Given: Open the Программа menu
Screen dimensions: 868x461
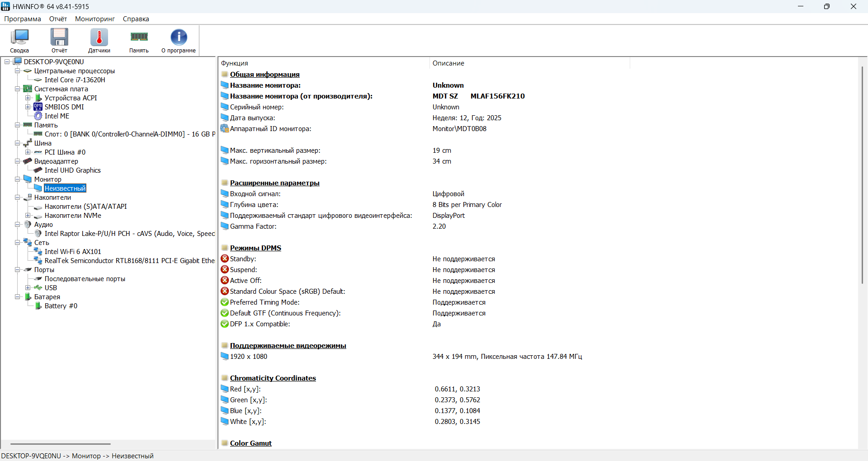Looking at the screenshot, I should 23,19.
